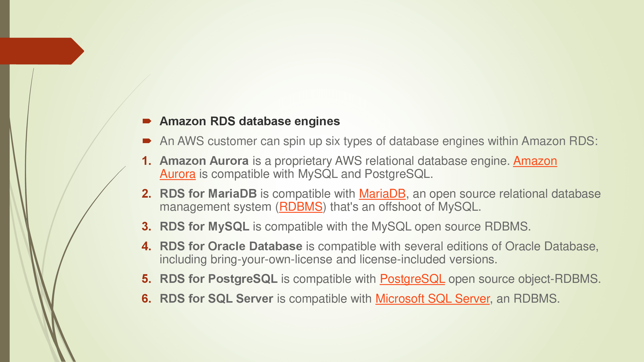Image resolution: width=644 pixels, height=362 pixels.
Task: Click the bold "RDS for MySQL" text
Action: [x=204, y=227]
